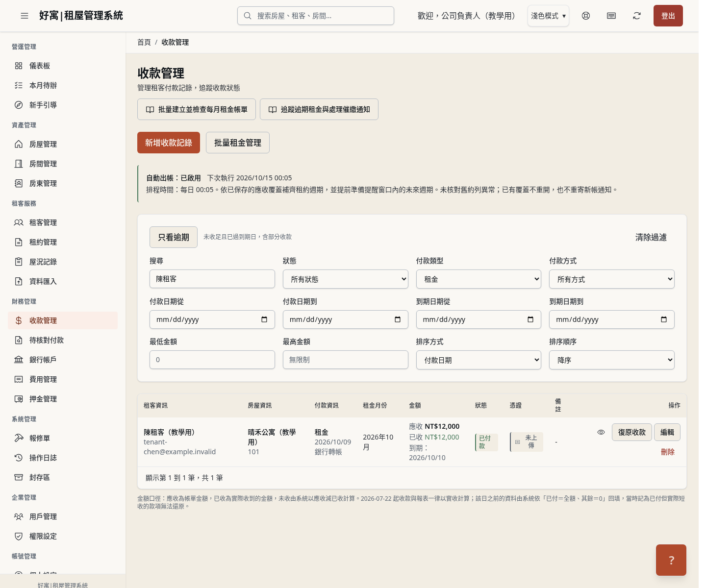Toggle the 只看逾期 overdue-only filter

tap(174, 237)
